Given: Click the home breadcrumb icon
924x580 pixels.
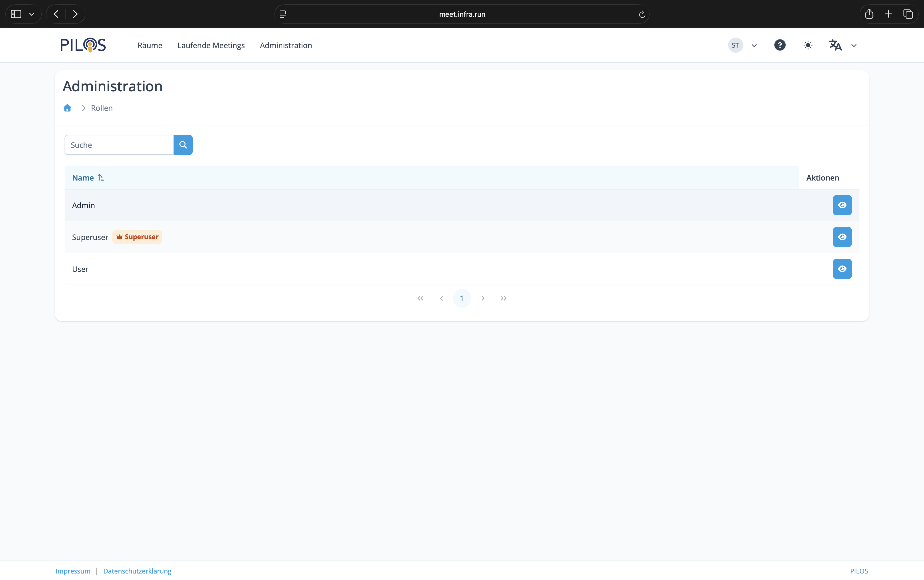Looking at the screenshot, I should [68, 108].
